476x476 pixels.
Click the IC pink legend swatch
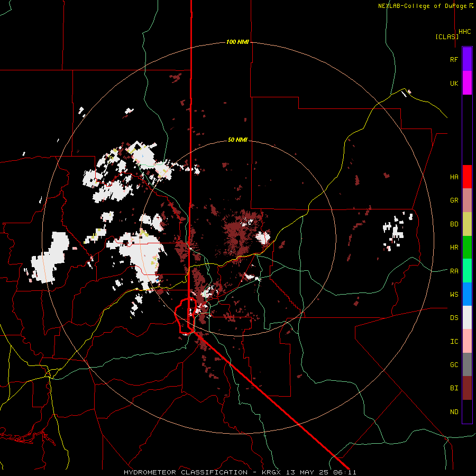(x=467, y=341)
